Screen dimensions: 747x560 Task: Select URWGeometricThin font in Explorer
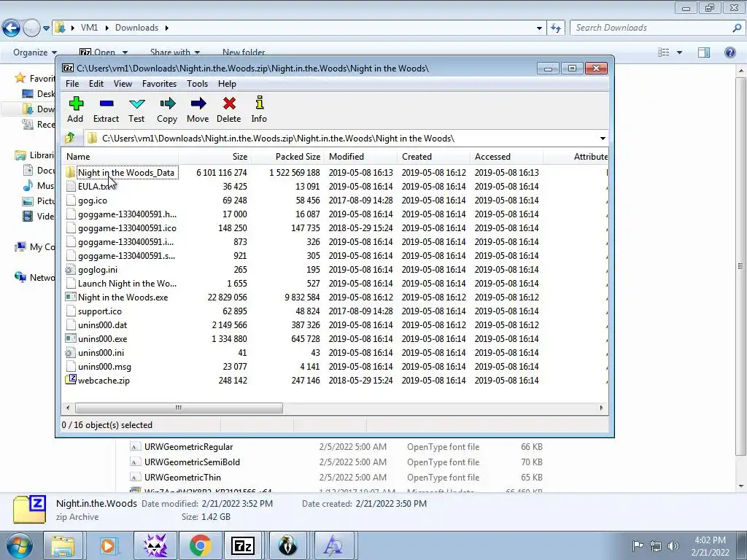182,477
